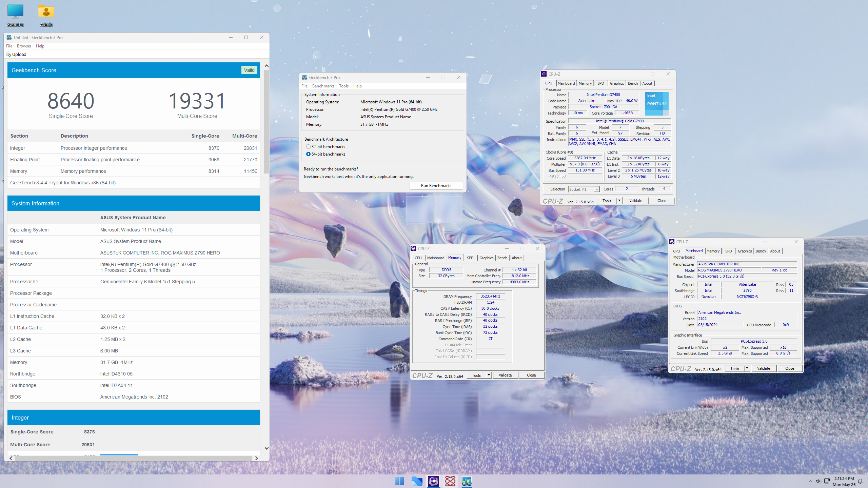Open Help menu in Geekbench results window

coord(40,46)
